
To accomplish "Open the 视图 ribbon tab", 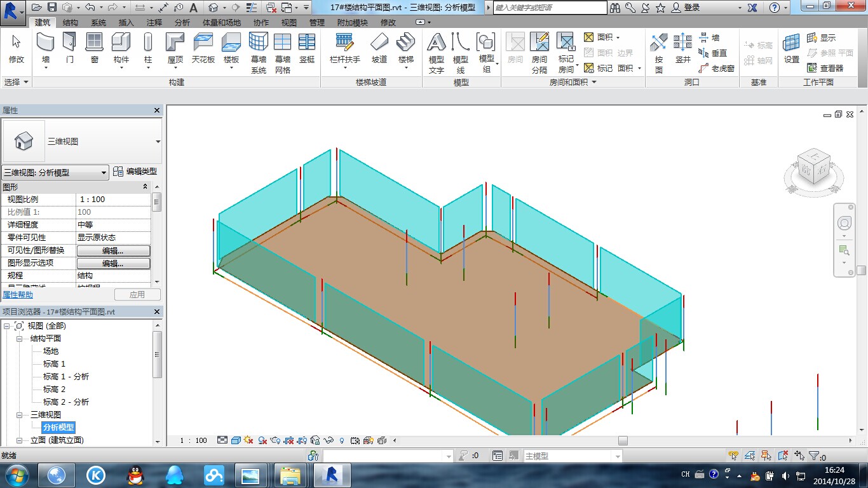I will [289, 22].
